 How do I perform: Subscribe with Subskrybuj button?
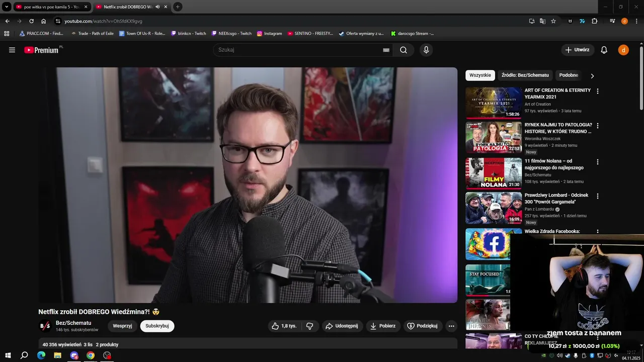[x=157, y=326]
